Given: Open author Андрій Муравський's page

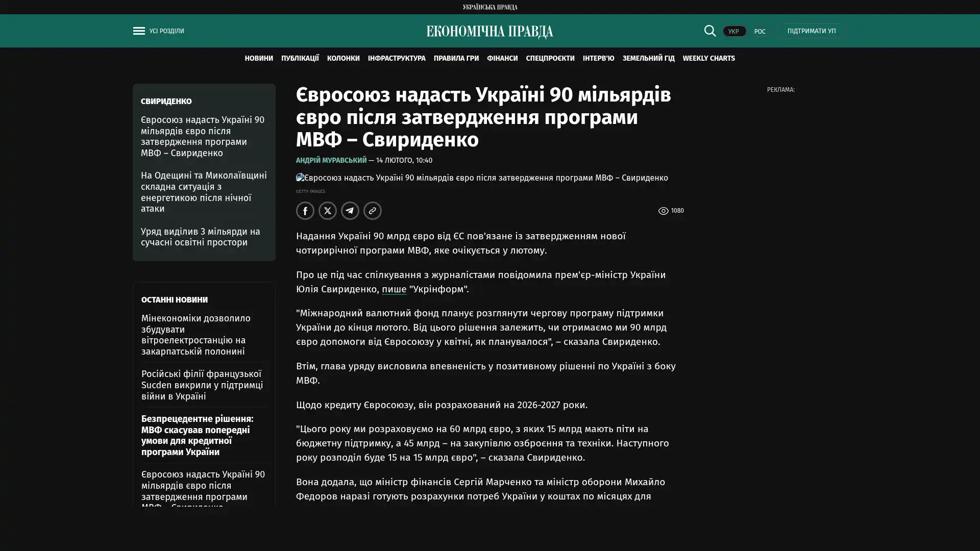Looking at the screenshot, I should [x=331, y=160].
